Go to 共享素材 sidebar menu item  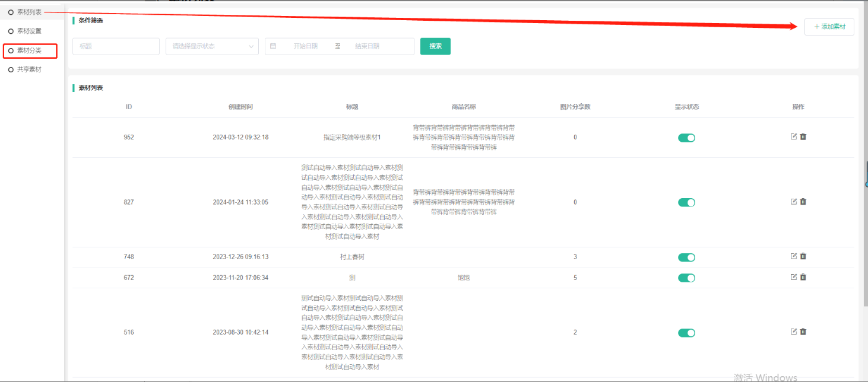click(x=29, y=70)
